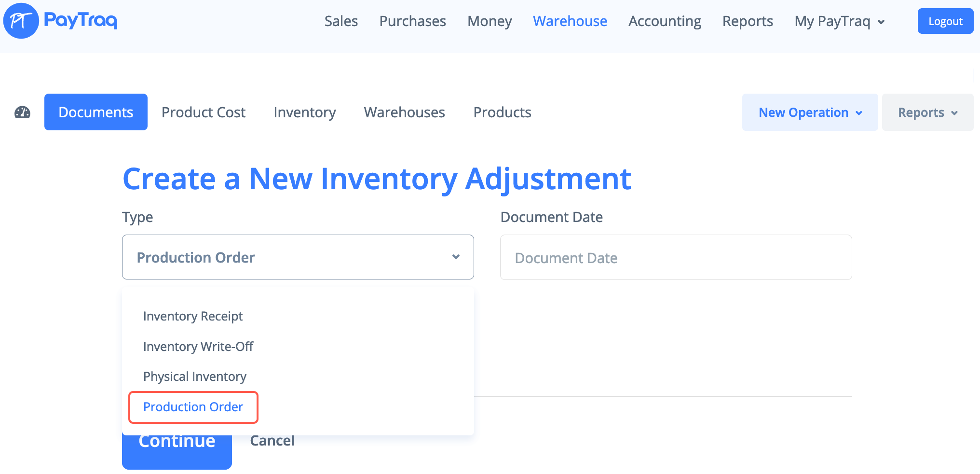980x474 pixels.
Task: Select Production Order in dropdown list
Action: tap(193, 407)
